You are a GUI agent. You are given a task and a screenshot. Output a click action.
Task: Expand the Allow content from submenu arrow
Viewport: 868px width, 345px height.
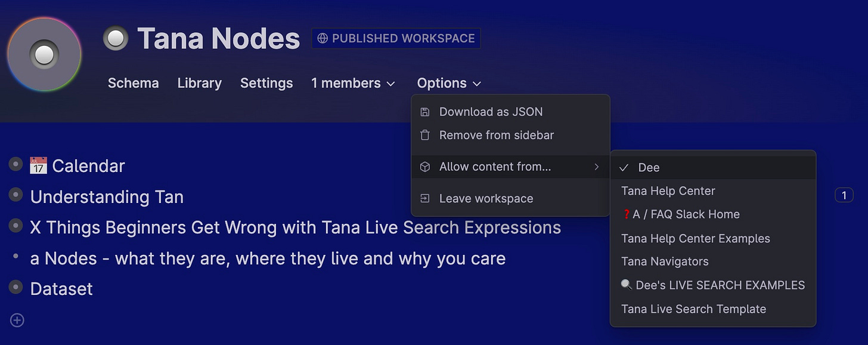coord(596,167)
